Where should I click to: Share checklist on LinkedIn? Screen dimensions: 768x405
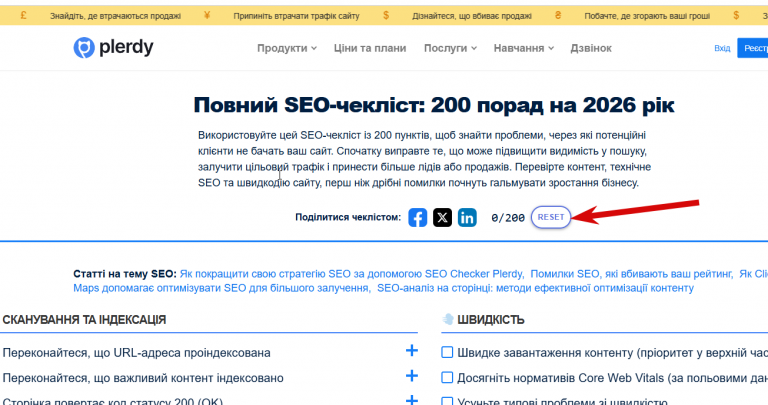coord(467,217)
